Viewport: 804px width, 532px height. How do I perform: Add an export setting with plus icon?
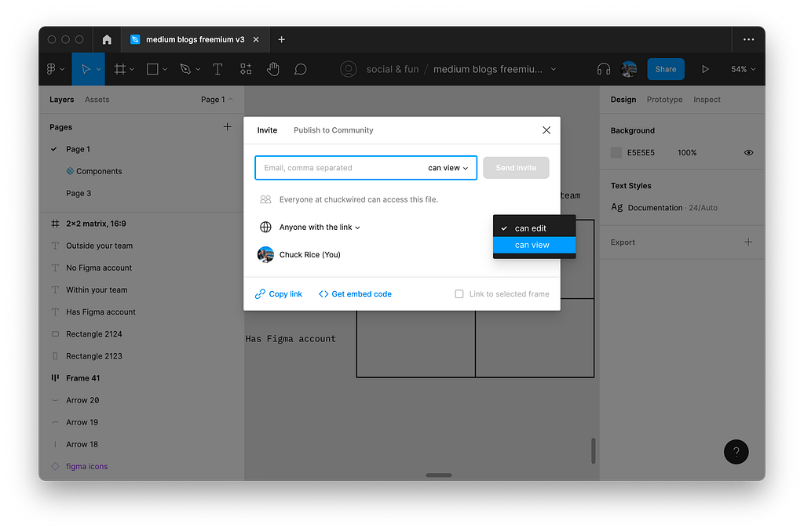tap(748, 242)
